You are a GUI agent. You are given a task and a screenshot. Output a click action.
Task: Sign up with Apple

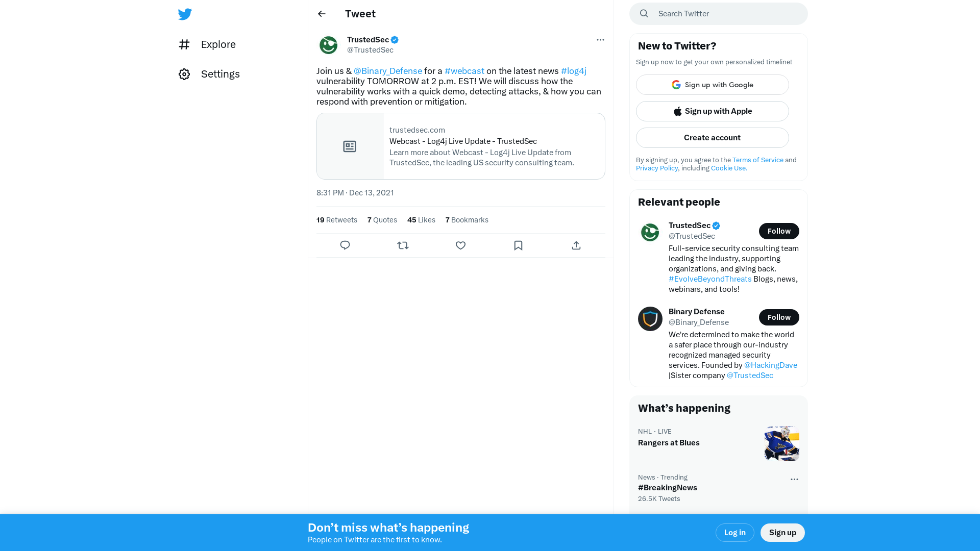point(712,111)
